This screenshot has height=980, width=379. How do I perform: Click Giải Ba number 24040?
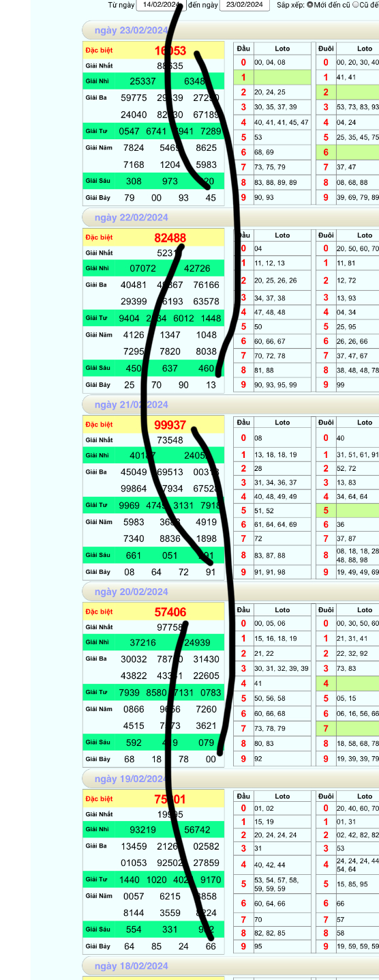click(x=134, y=115)
